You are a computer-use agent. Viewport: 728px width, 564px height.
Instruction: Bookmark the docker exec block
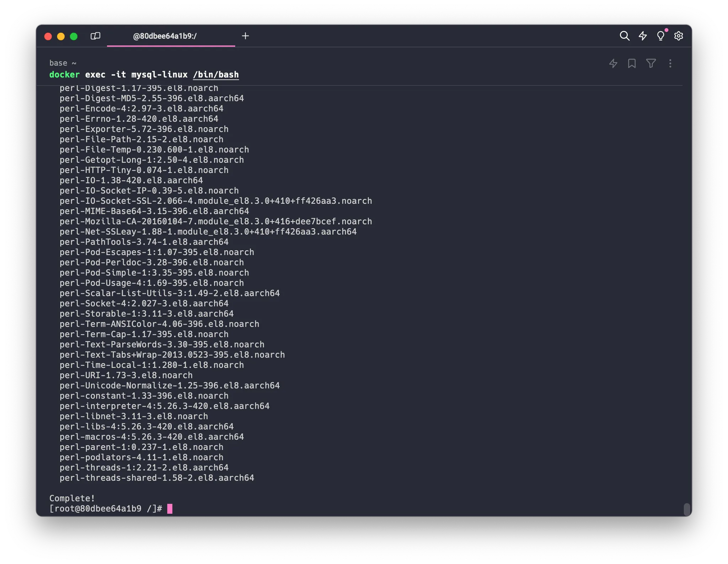(x=632, y=64)
